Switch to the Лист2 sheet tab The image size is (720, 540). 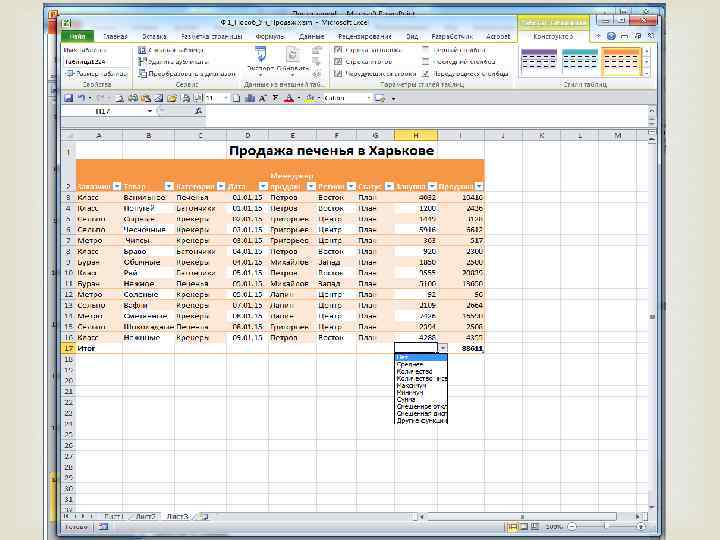tap(145, 517)
